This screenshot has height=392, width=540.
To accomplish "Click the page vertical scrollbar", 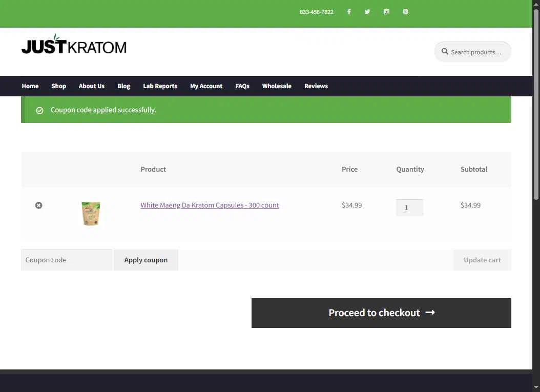I will pyautogui.click(x=536, y=104).
